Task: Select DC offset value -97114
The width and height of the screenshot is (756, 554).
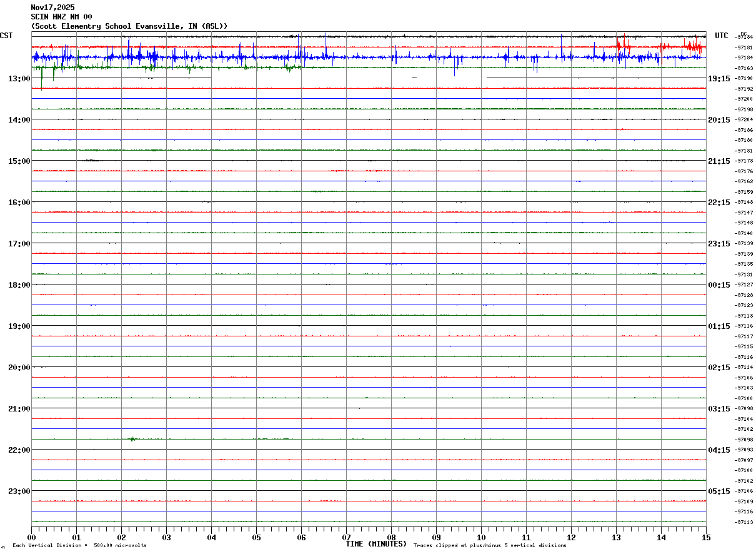Action: point(744,367)
